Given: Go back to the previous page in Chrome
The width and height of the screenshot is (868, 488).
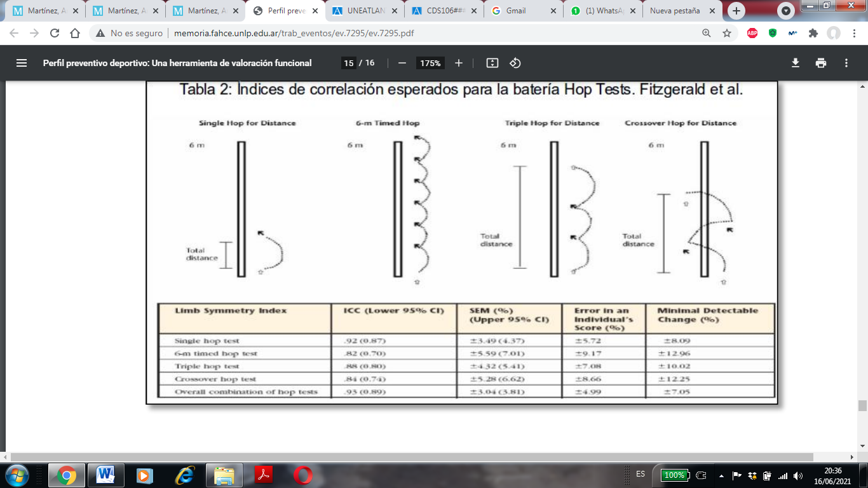Looking at the screenshot, I should (14, 33).
